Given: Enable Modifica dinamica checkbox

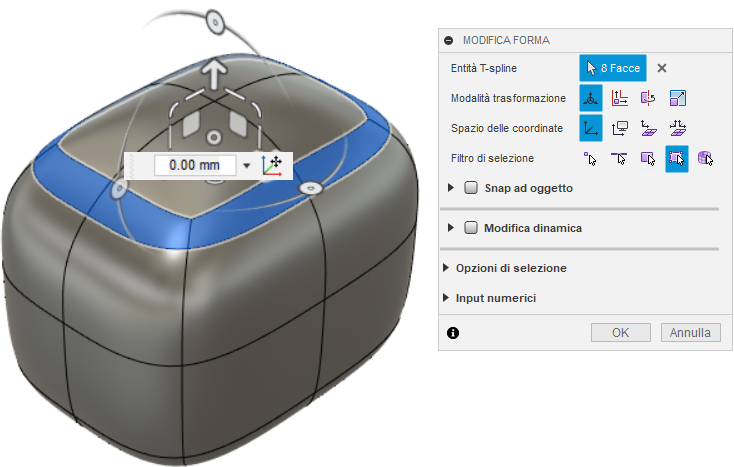Looking at the screenshot, I should coord(470,227).
